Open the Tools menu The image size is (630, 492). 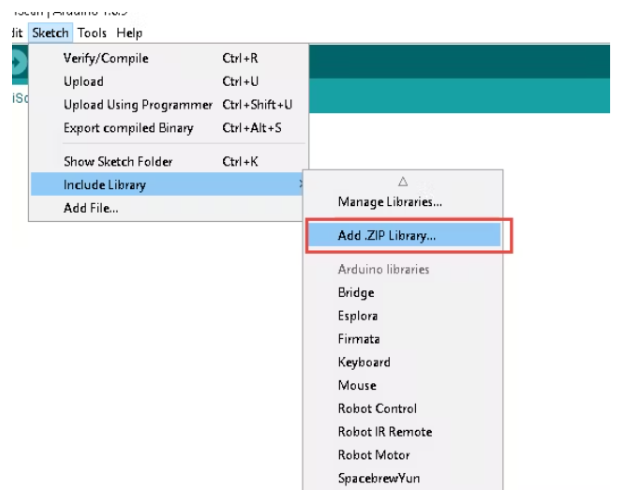tap(92, 33)
